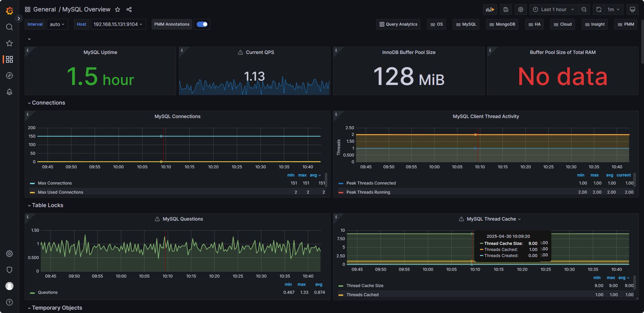
Task: Show info for InnoDB Buffer Pool Size panel
Action: coord(336,50)
